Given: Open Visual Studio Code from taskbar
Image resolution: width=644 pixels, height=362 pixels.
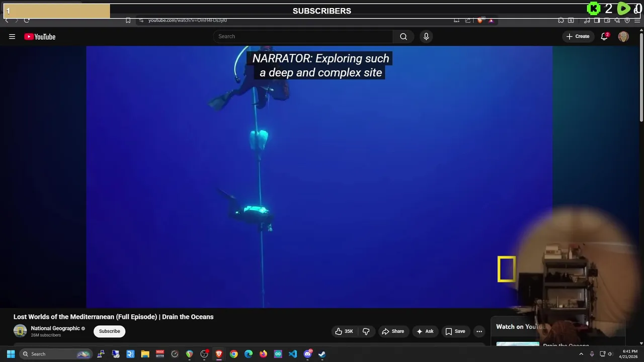Looking at the screenshot, I should tap(293, 354).
